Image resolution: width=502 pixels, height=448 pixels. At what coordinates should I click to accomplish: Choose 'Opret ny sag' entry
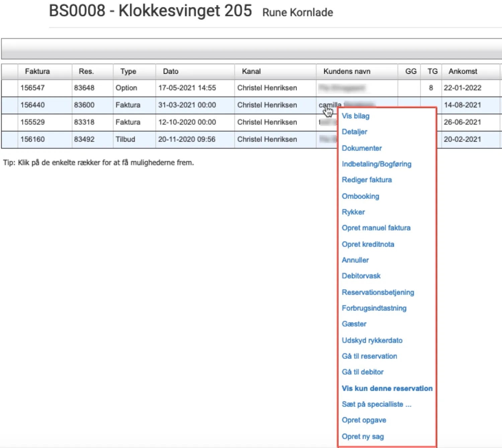pos(363,437)
